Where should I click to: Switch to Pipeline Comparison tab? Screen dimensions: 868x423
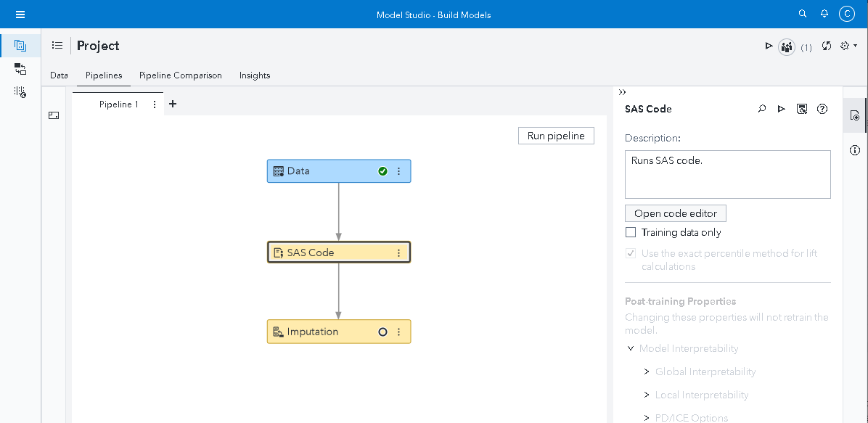point(181,75)
